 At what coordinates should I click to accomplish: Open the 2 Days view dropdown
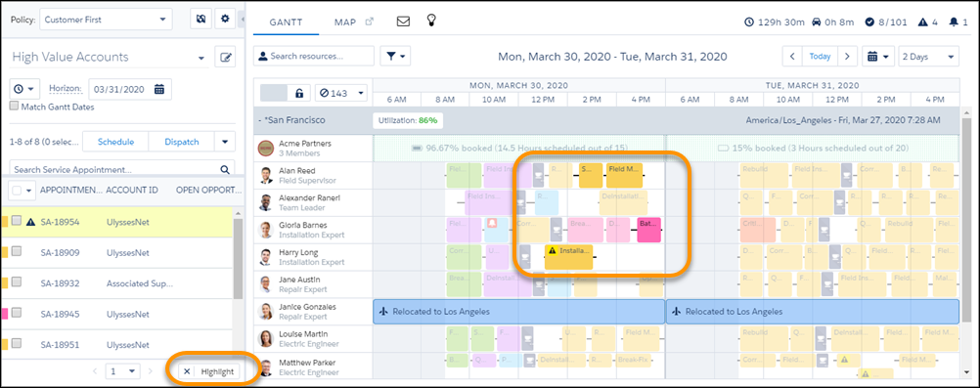pyautogui.click(x=929, y=57)
